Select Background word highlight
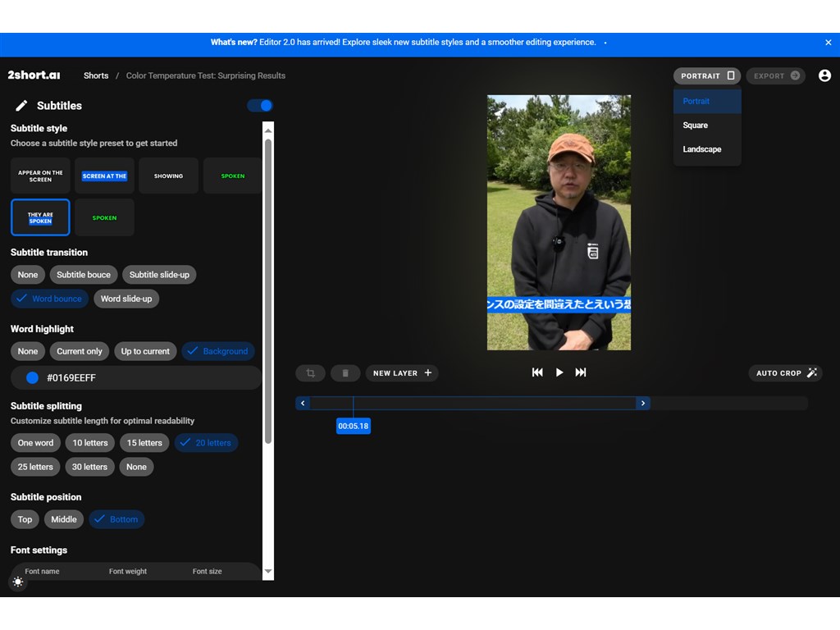The width and height of the screenshot is (840, 630). (x=218, y=351)
